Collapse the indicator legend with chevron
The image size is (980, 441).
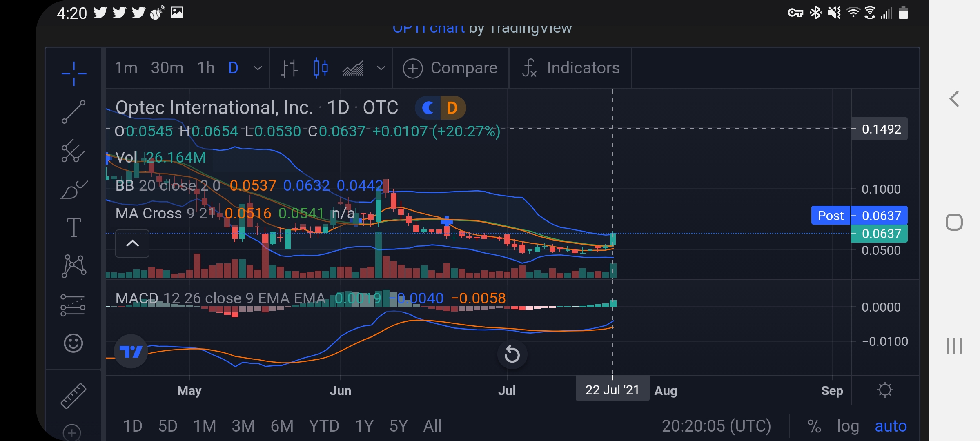pyautogui.click(x=132, y=244)
